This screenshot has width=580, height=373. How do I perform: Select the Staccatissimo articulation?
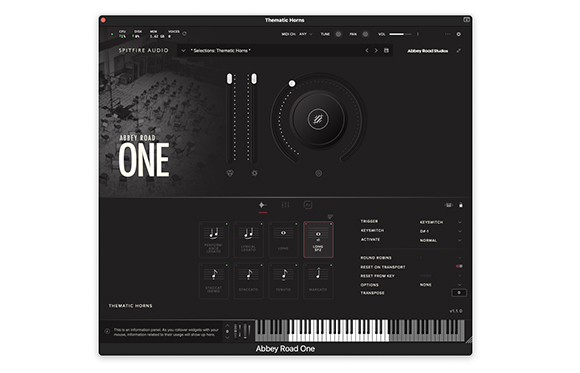point(213,280)
